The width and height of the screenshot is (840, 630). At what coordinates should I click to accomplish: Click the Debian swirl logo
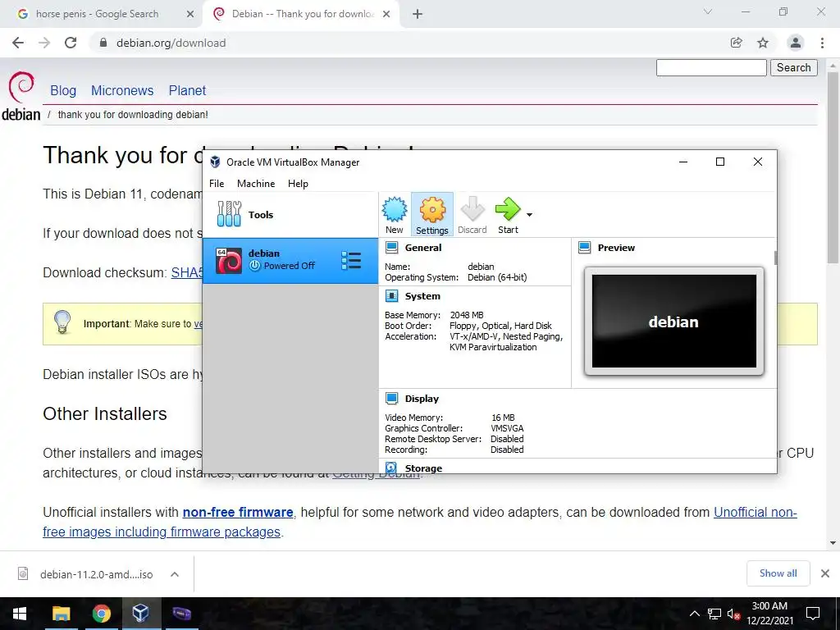tap(21, 86)
